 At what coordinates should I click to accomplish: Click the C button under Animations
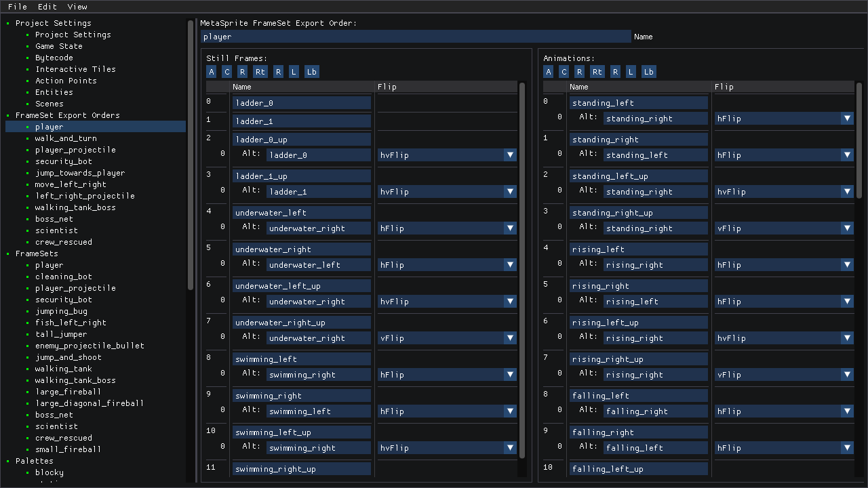click(x=564, y=72)
